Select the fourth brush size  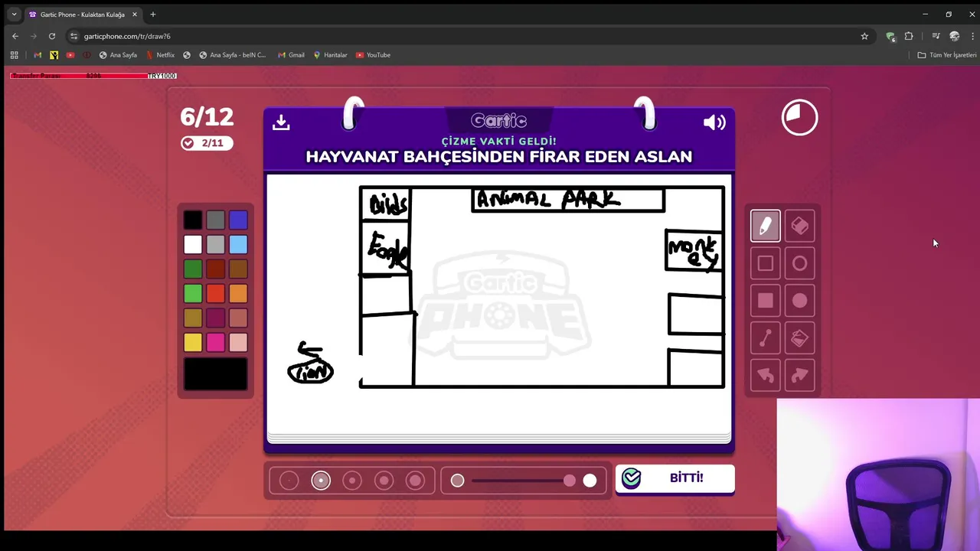coord(384,481)
